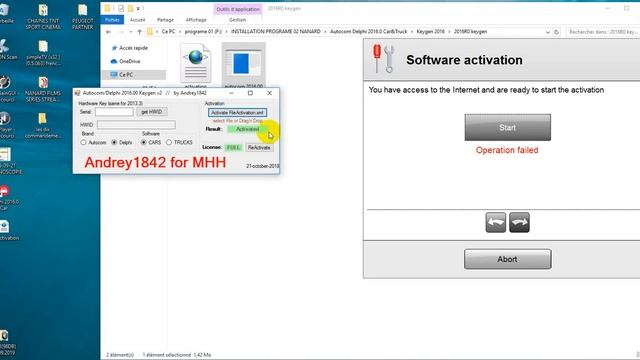
Task: Click the green FULL license label
Action: pos(233,147)
